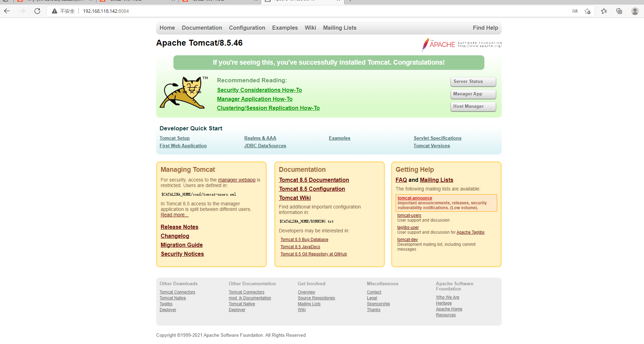Open Manager Application How-To link
The width and height of the screenshot is (644, 344).
(x=255, y=99)
